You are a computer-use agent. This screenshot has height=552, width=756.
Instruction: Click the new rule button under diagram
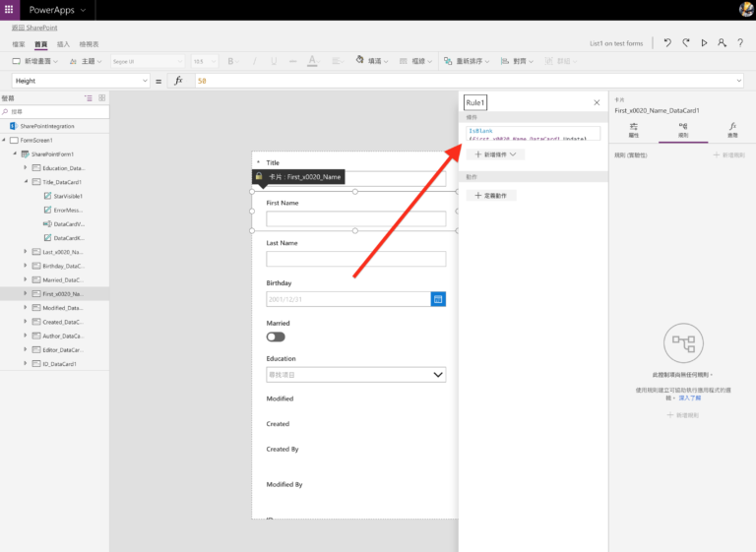[x=683, y=415]
